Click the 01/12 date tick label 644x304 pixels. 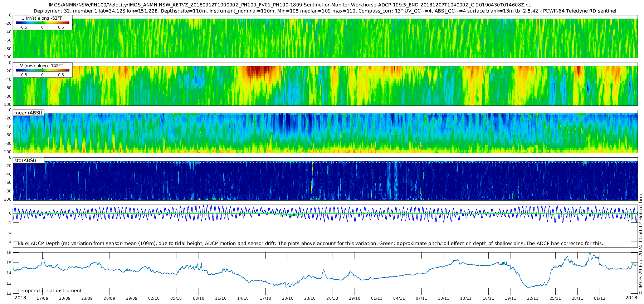pos(600,298)
